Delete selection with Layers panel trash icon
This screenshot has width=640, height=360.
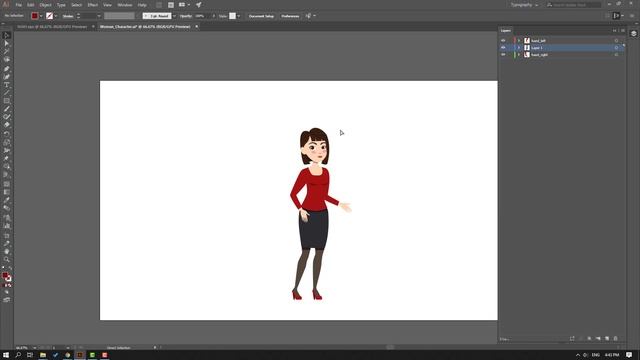point(616,339)
